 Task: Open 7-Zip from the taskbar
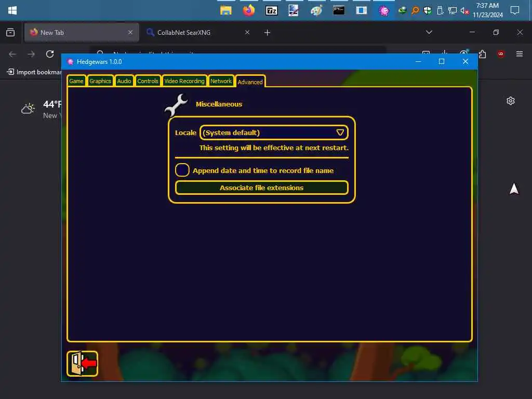coord(271,10)
